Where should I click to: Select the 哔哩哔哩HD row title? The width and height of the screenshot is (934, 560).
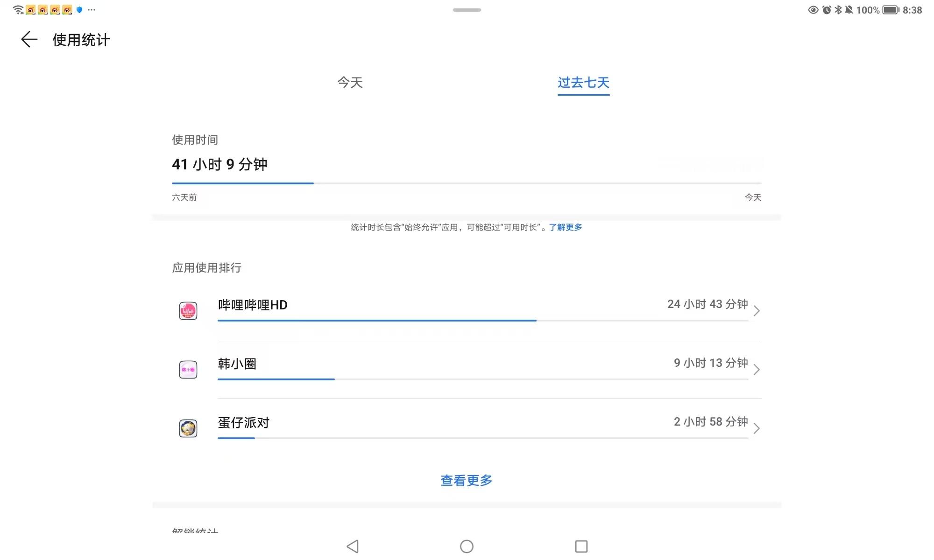click(x=253, y=305)
